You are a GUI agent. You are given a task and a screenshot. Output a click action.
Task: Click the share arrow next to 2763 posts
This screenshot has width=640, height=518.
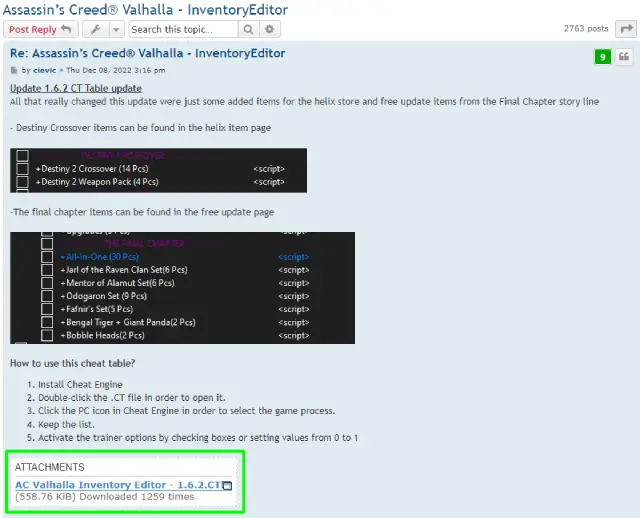coord(626,29)
